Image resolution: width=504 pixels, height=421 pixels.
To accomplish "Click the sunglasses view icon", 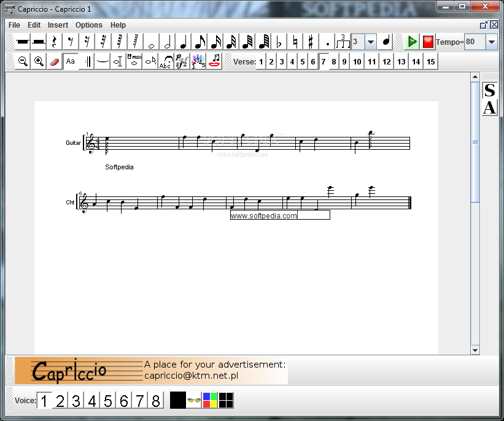I will click(x=194, y=400).
